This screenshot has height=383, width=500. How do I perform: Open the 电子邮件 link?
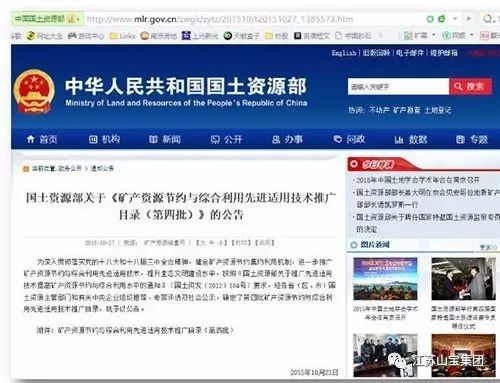click(x=410, y=53)
